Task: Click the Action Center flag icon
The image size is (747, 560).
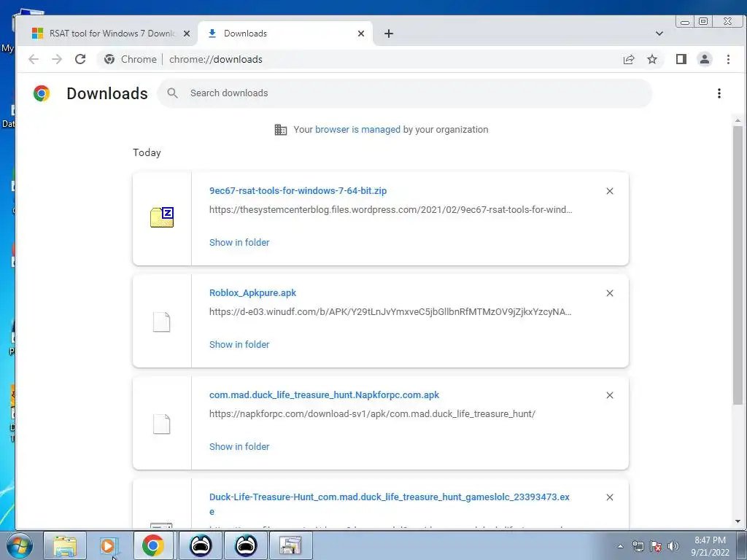Action: pyautogui.click(x=656, y=546)
